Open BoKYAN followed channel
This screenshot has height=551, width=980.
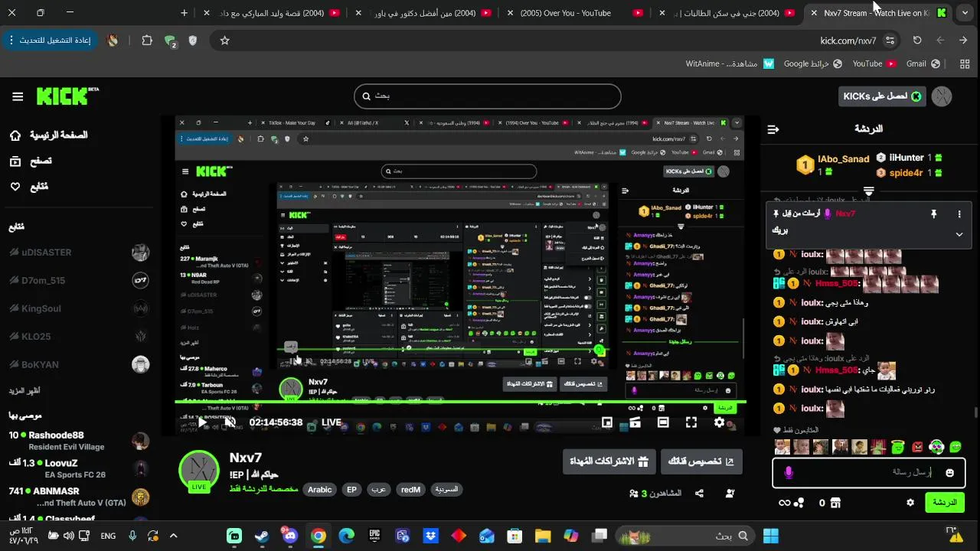click(79, 364)
